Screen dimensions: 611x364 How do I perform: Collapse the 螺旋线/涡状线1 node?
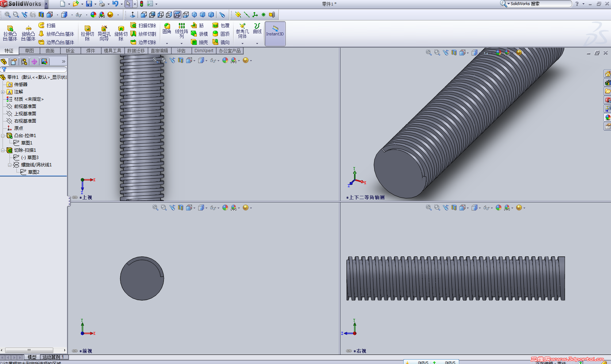10,165
